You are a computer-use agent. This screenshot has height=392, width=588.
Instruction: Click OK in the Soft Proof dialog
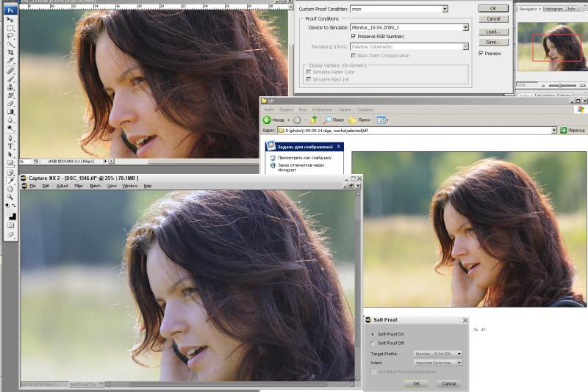(416, 383)
